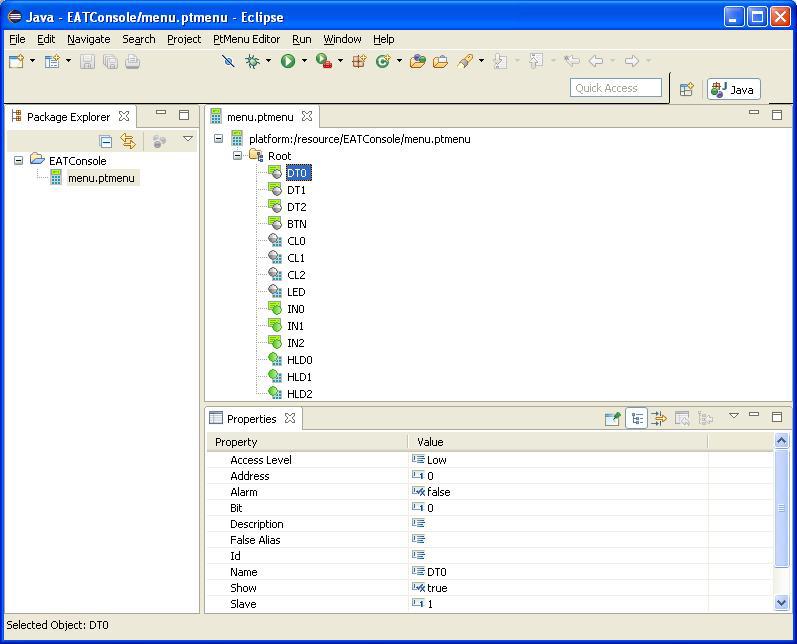
Task: Click the green Run button icon
Action: 288,62
